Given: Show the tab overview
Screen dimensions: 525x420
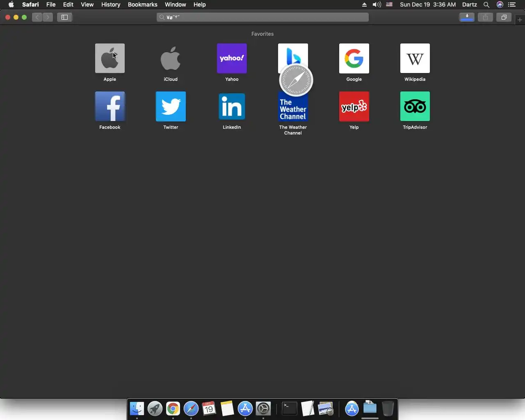Looking at the screenshot, I should coord(504,17).
